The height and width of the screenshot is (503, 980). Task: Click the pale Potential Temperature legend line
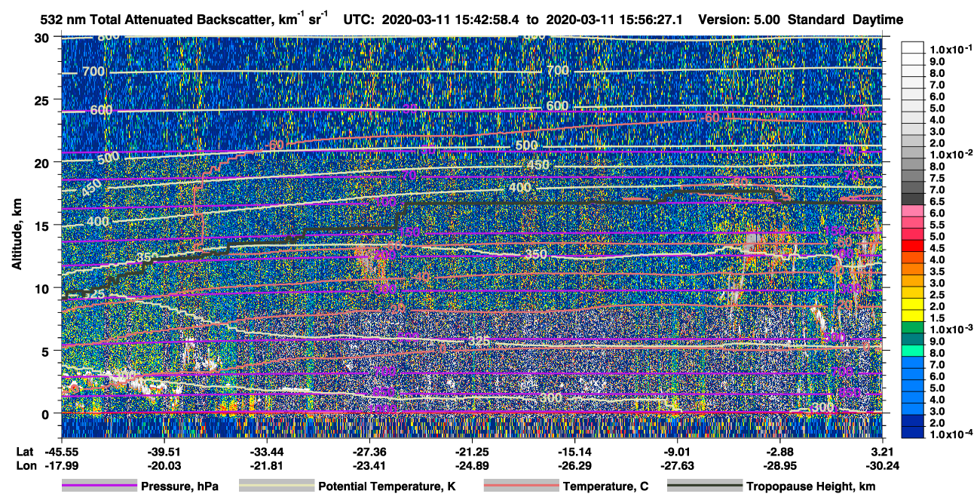[x=277, y=486]
